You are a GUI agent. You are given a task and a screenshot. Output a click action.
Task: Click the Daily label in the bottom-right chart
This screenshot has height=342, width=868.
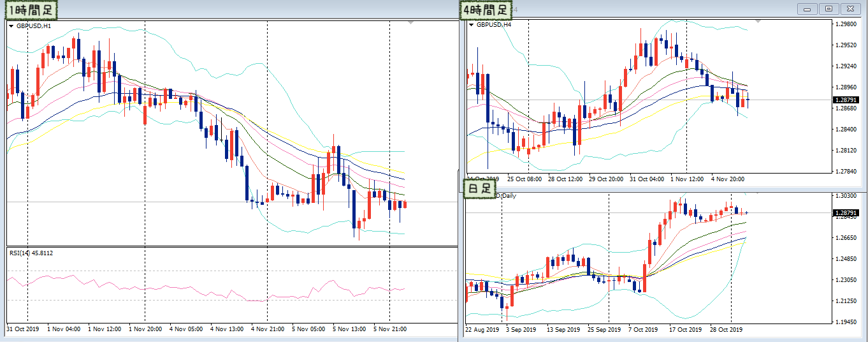(x=509, y=195)
